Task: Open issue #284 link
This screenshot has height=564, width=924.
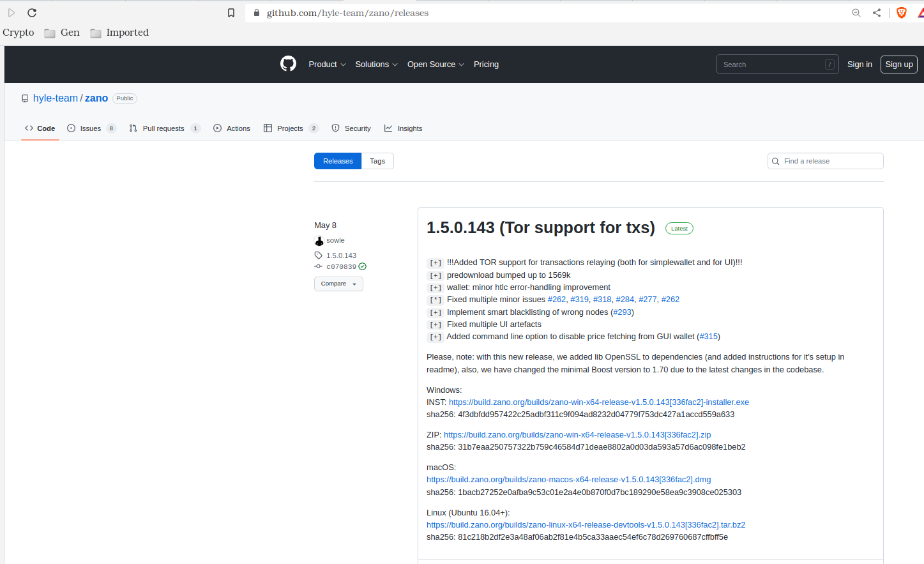Action: (625, 300)
